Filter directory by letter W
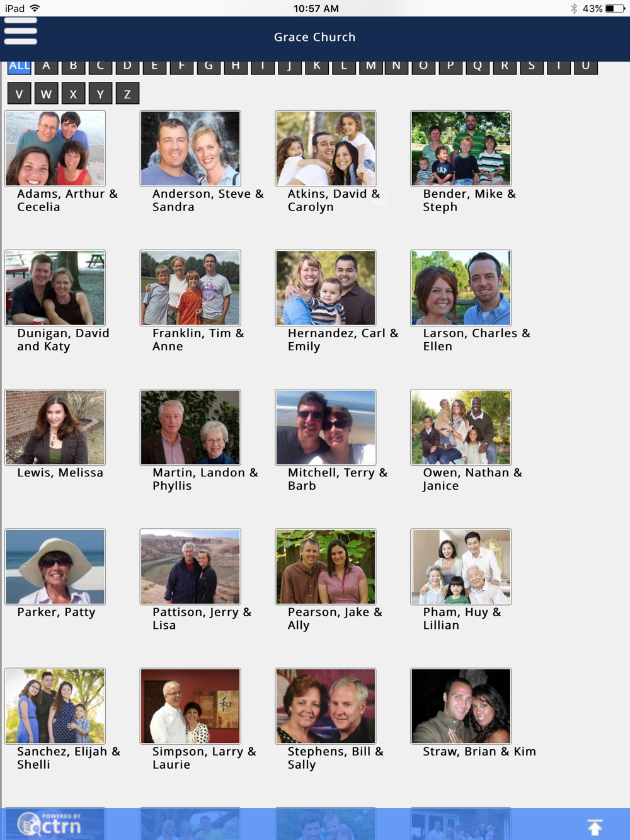 pyautogui.click(x=47, y=94)
